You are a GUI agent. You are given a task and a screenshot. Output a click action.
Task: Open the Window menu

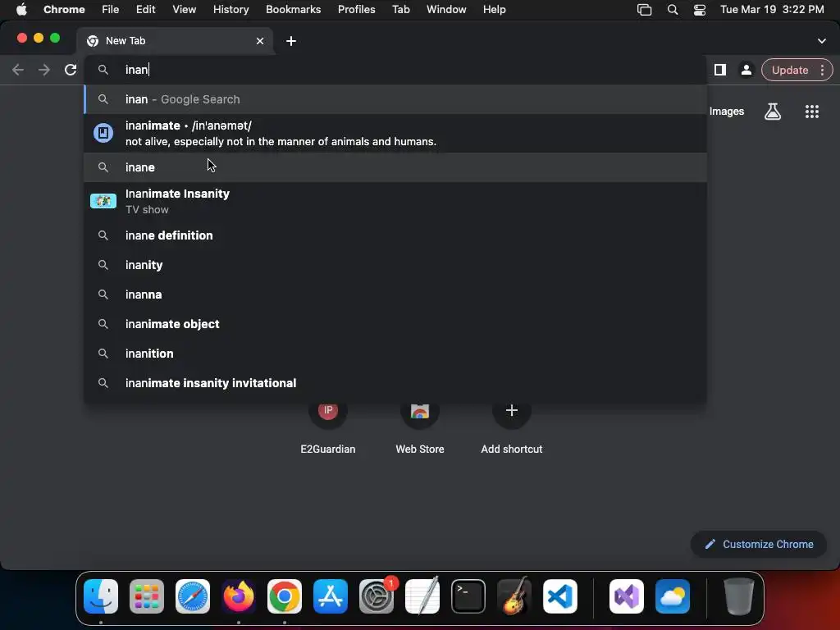(x=445, y=9)
